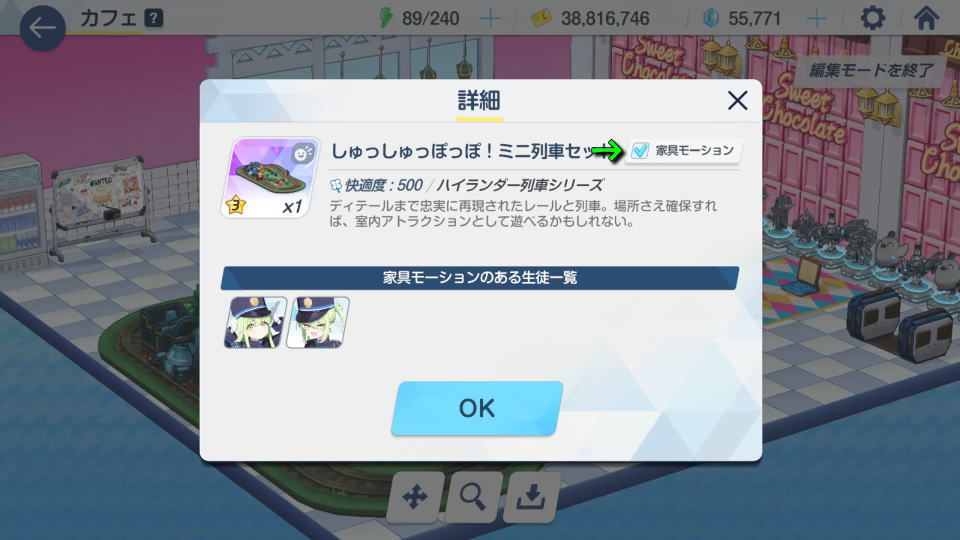Close the 詳細 dialog
960x540 pixels.
737,100
